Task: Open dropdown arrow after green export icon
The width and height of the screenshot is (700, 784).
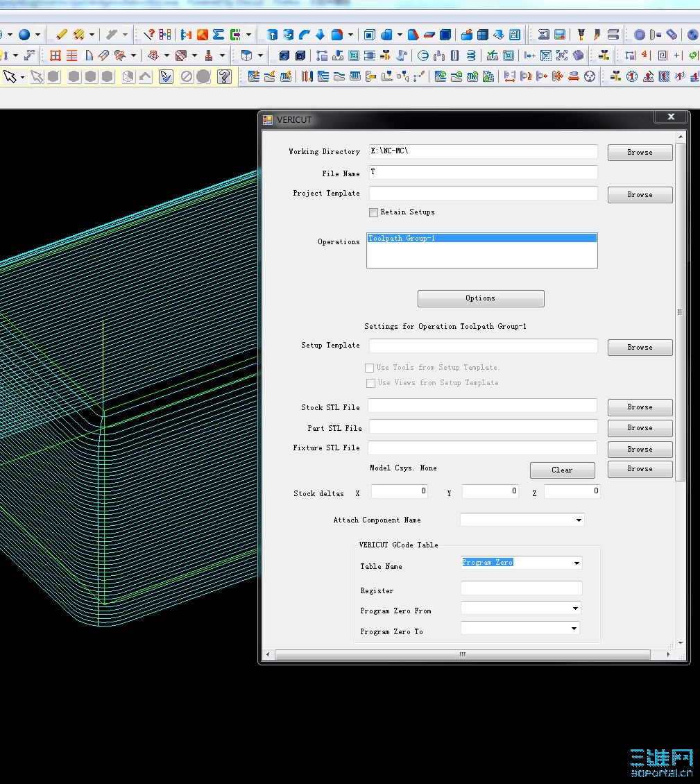Action: pyautogui.click(x=248, y=35)
